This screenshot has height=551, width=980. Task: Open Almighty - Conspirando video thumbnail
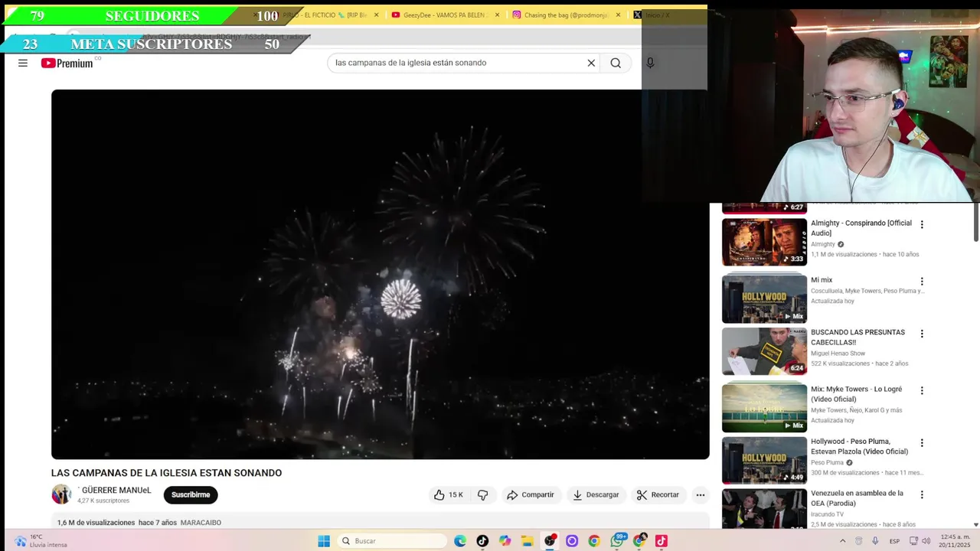(x=764, y=242)
